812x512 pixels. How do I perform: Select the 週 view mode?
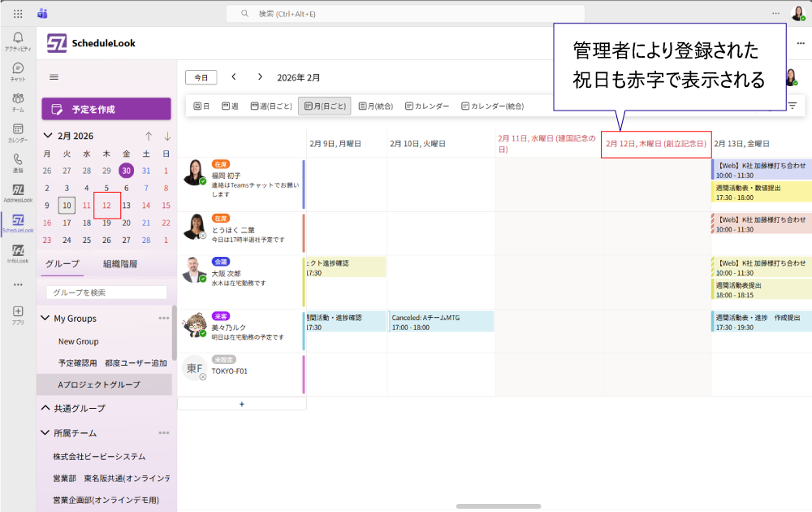coord(230,106)
